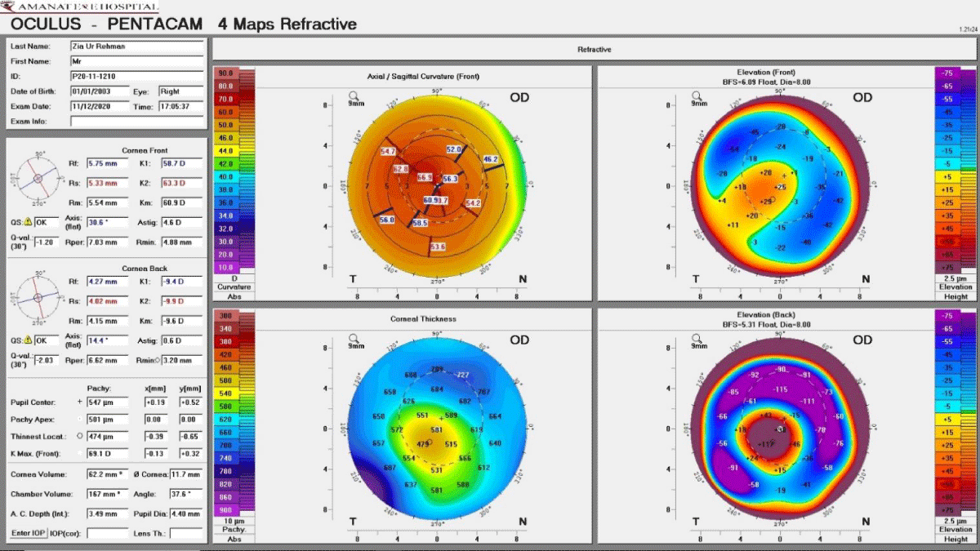Screen dimensions: 980x551
Task: Click the Cornea Back Rs value 4.02 mm
Action: (x=107, y=300)
